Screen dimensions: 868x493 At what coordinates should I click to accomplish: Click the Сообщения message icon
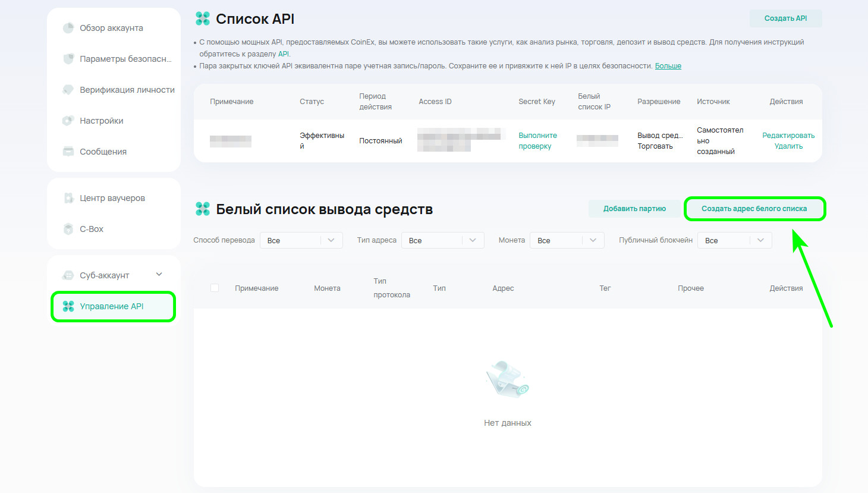pos(68,152)
